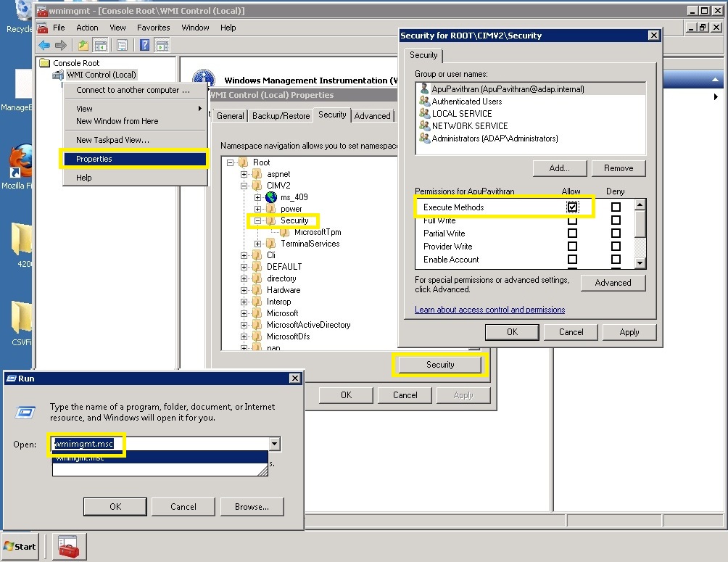Select Authenticated Users in group list
This screenshot has width=728, height=562.
pyautogui.click(x=467, y=102)
